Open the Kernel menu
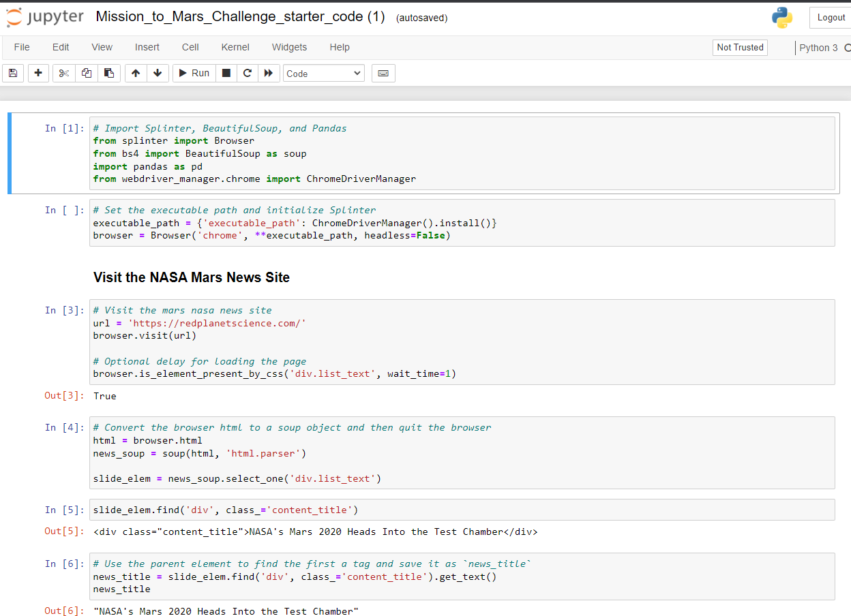851x616 pixels. click(x=235, y=47)
